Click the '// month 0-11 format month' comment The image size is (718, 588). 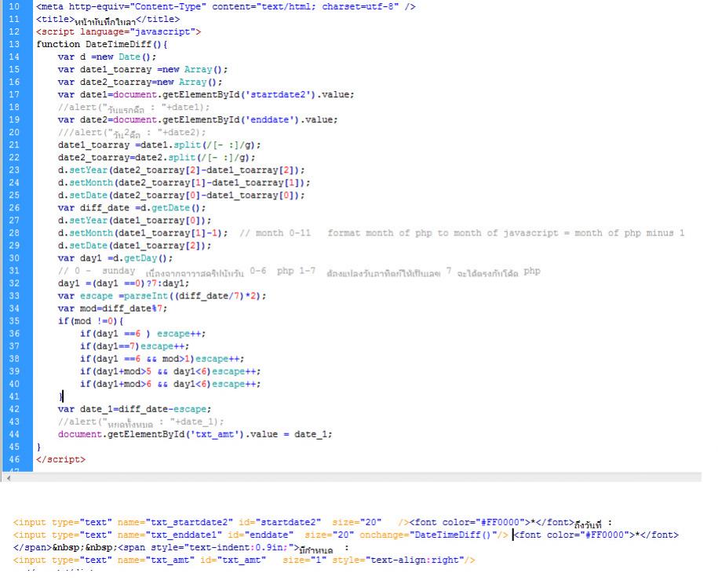click(461, 233)
